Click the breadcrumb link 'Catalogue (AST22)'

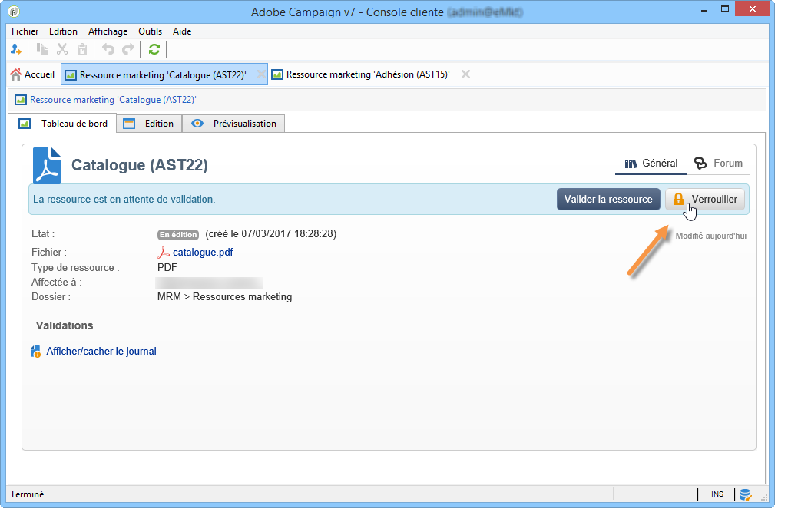[113, 100]
